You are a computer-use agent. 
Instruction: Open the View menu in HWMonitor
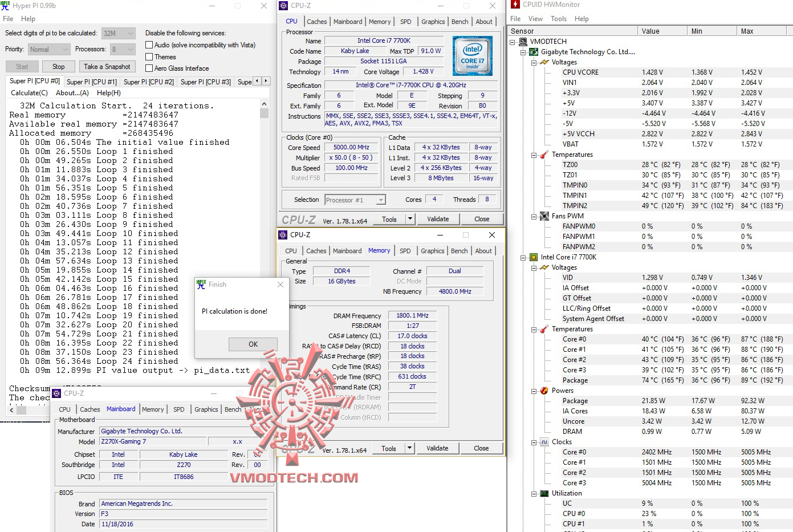coord(535,18)
